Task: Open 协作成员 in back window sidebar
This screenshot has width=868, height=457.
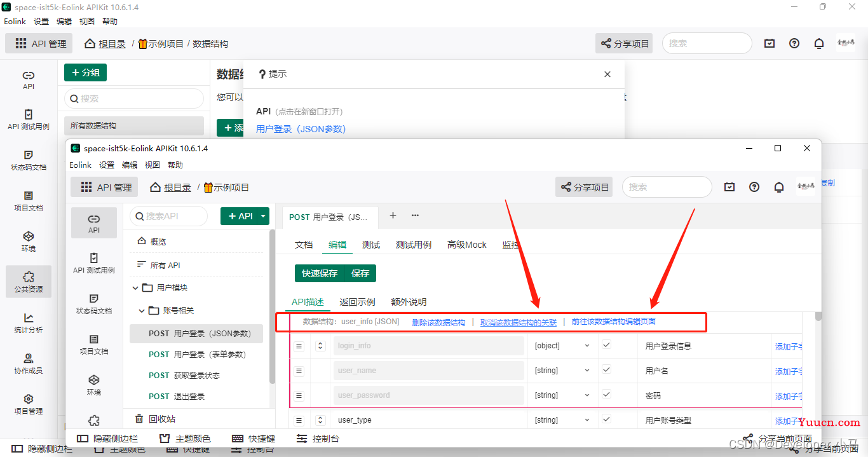Action: 29,364
